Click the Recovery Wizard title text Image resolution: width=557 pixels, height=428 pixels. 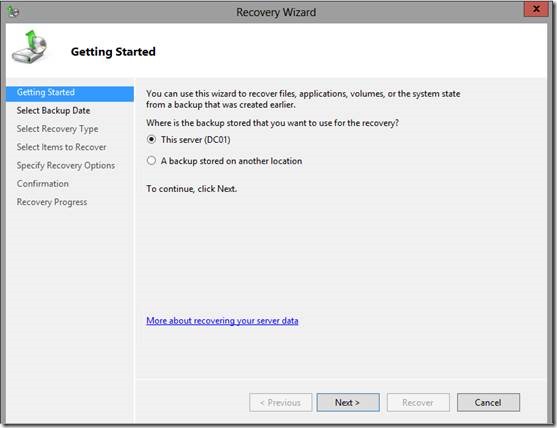point(276,12)
